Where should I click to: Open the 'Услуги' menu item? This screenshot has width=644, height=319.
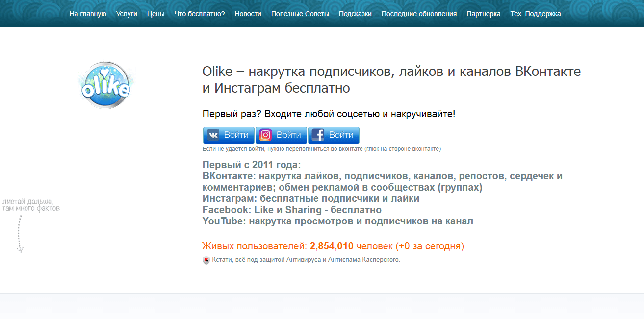tap(127, 14)
